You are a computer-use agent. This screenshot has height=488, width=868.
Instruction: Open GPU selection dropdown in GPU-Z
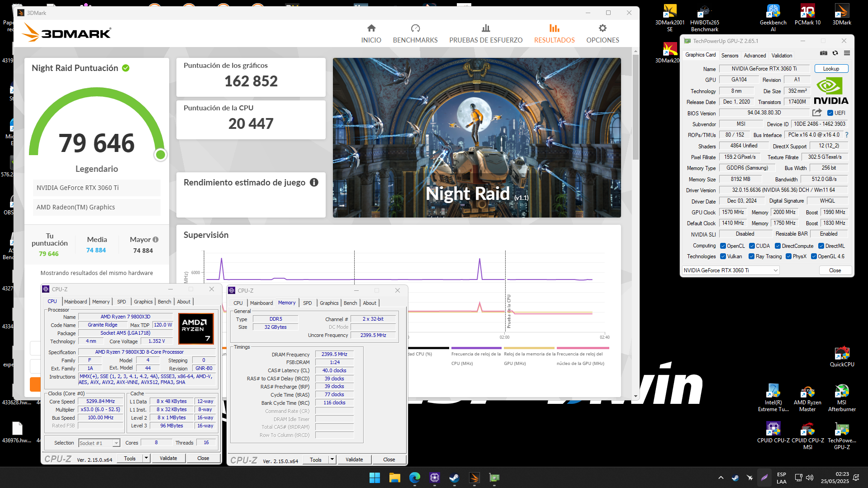[x=730, y=270]
